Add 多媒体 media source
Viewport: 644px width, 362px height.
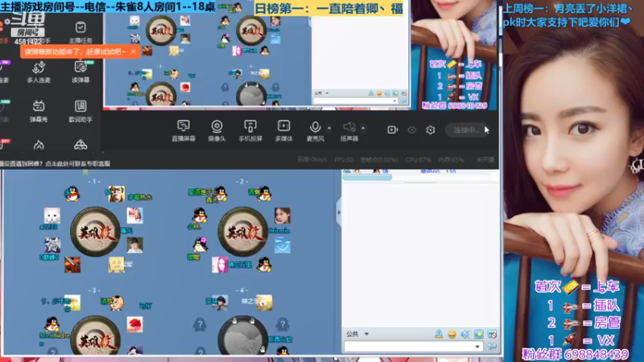click(284, 131)
